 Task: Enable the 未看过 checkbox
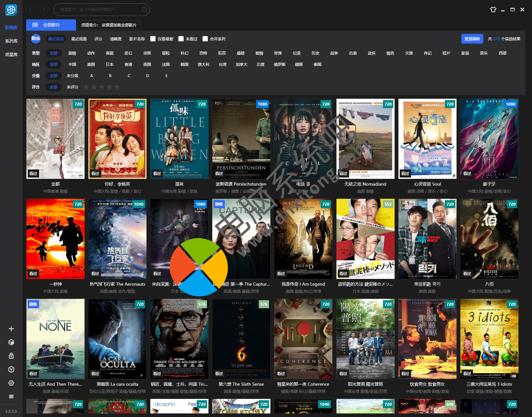181,39
